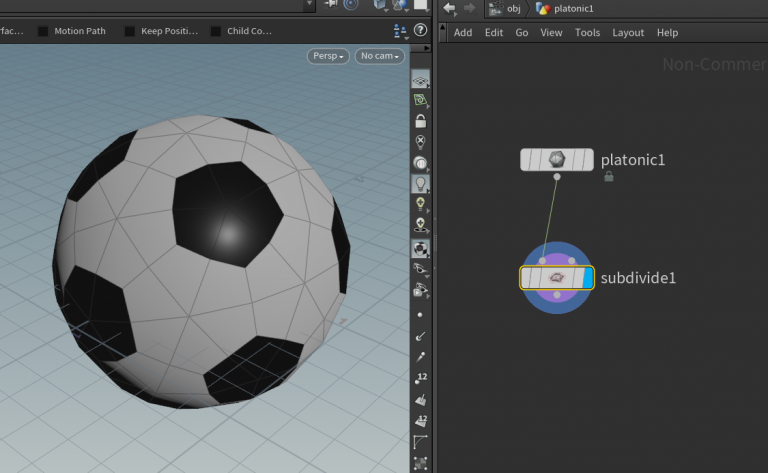The width and height of the screenshot is (768, 473).
Task: Open the help question mark icon
Action: click(420, 30)
